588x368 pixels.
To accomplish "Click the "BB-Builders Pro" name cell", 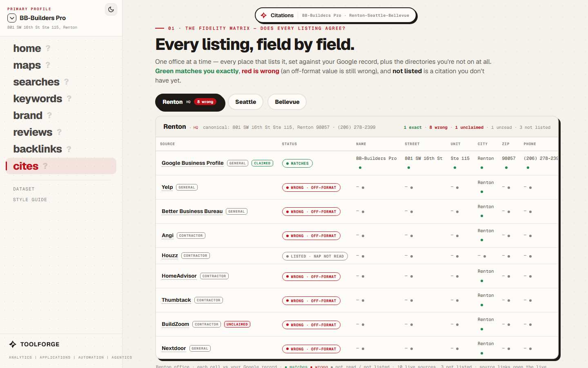I will click(x=376, y=159).
